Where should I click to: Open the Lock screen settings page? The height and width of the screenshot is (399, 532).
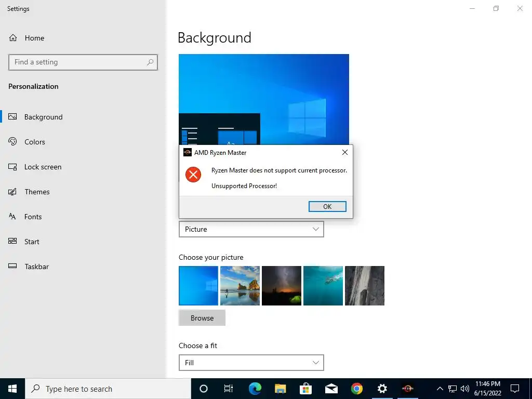pos(83,167)
